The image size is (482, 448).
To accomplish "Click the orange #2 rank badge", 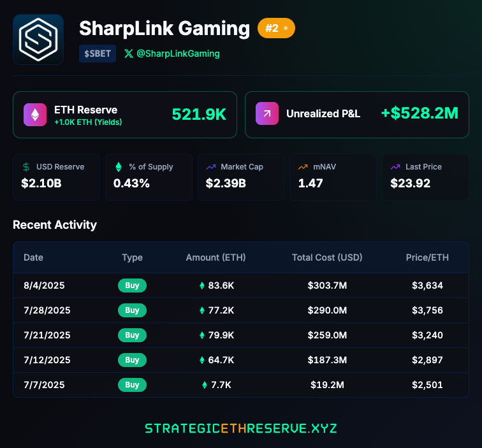I will pos(276,28).
